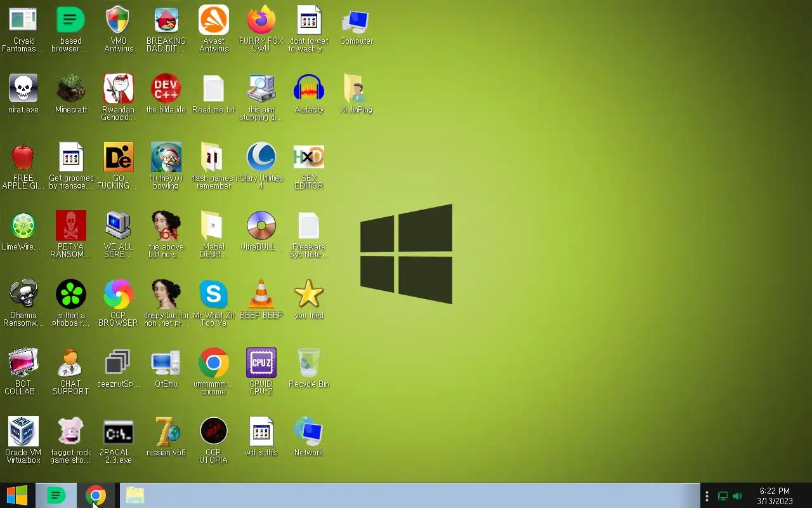Open the Network desktop icon
The image size is (812, 508).
pos(309,432)
